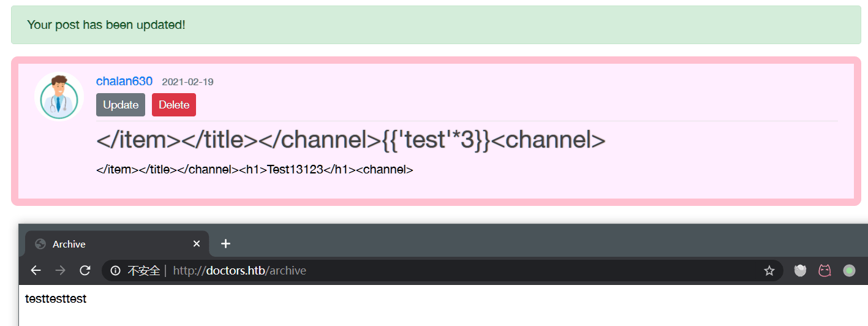Bookmark this page with the star icon
This screenshot has height=326, width=868.
769,271
